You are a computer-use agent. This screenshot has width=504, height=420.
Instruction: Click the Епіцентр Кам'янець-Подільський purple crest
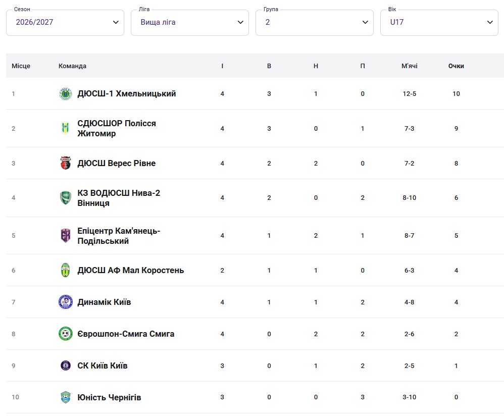[x=66, y=236]
